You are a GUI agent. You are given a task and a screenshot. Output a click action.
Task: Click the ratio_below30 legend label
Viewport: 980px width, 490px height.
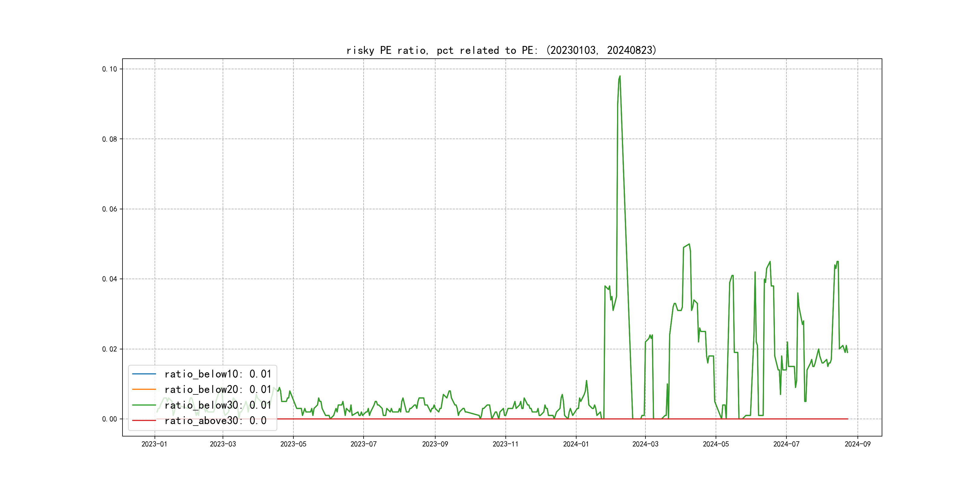click(217, 405)
